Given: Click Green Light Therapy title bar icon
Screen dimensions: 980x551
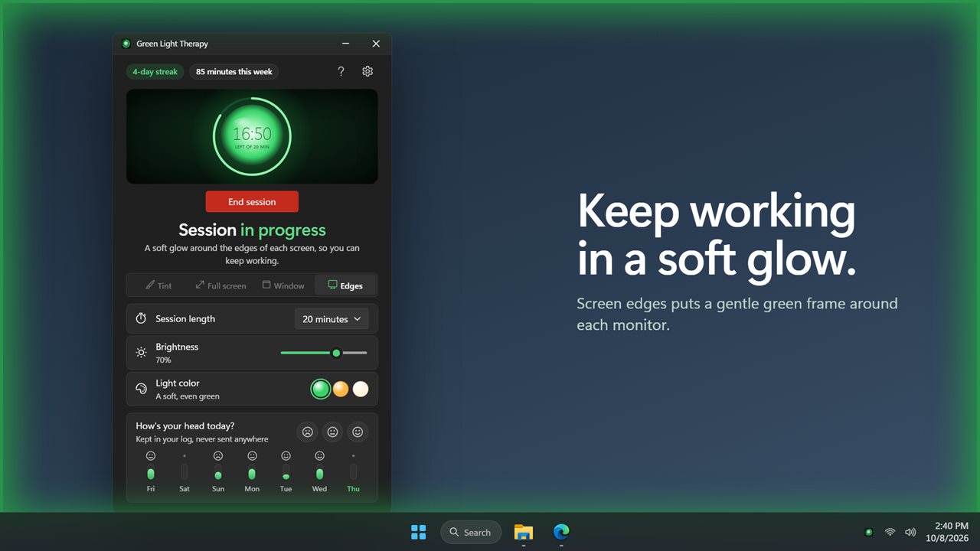Looking at the screenshot, I should pyautogui.click(x=126, y=44).
